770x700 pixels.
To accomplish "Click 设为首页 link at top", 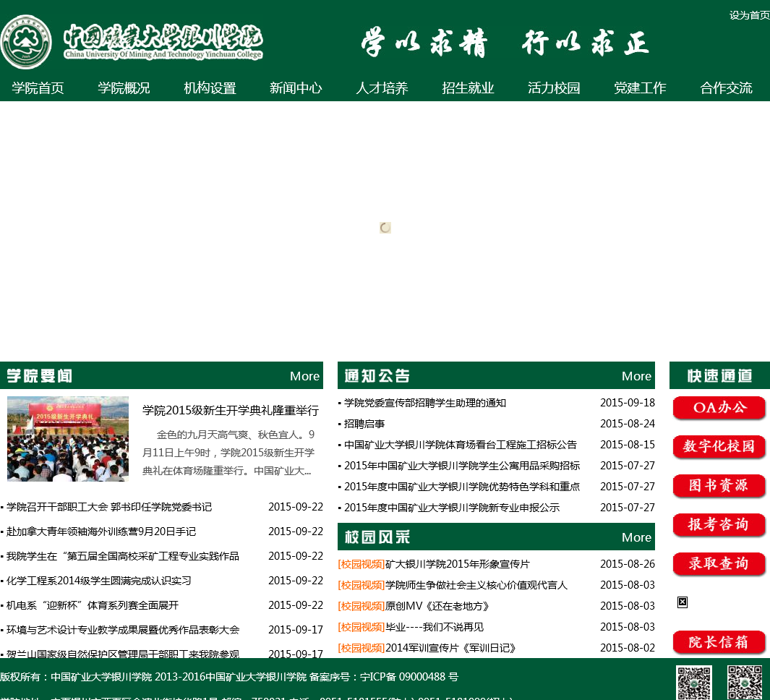I will [749, 15].
